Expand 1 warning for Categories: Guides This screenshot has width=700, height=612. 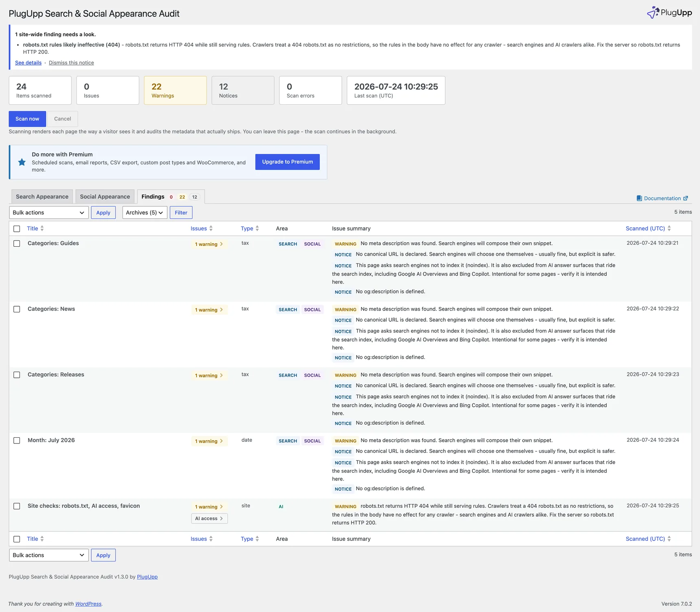[x=209, y=244]
